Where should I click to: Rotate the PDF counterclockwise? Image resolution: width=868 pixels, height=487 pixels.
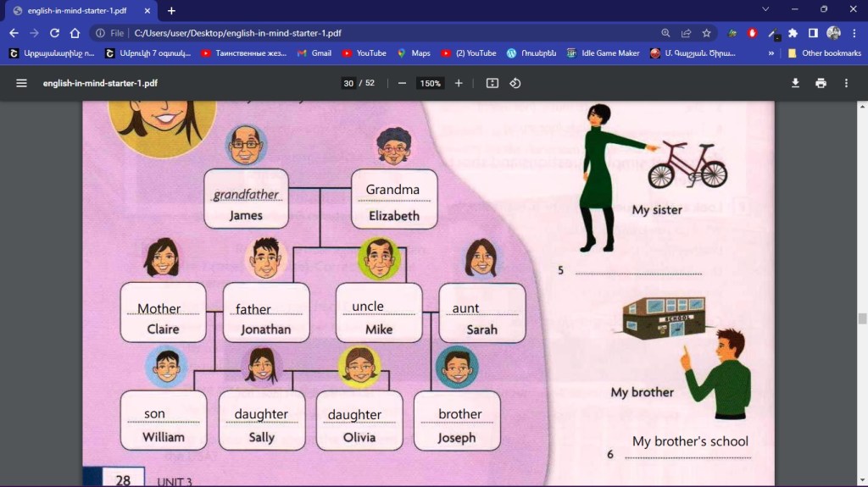tap(515, 83)
